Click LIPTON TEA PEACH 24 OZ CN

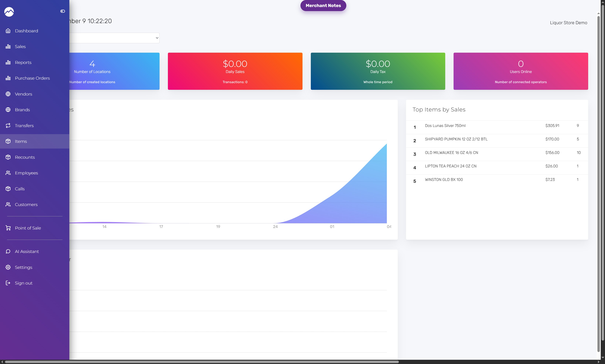coord(451,166)
